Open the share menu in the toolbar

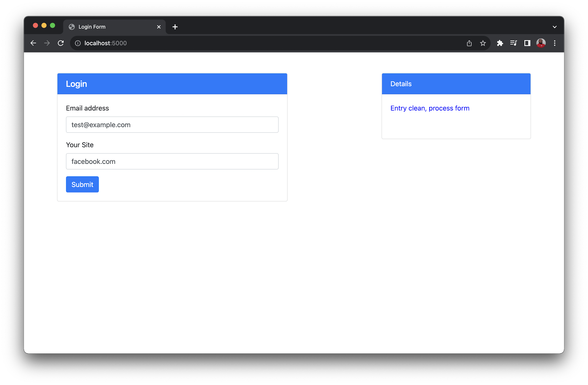[x=469, y=43]
